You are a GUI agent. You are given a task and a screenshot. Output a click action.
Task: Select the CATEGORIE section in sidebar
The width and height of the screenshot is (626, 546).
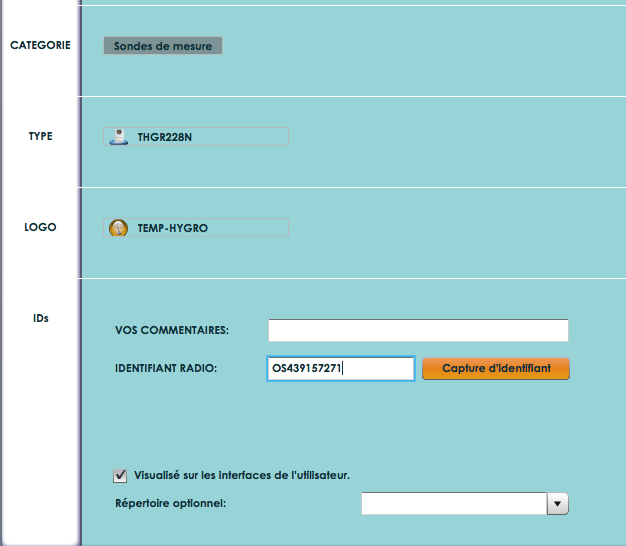coord(40,45)
